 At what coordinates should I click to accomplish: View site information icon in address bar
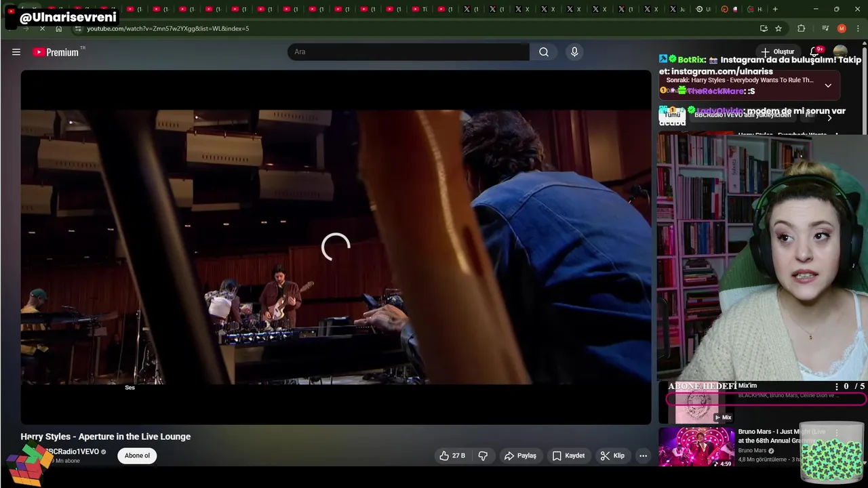(79, 28)
